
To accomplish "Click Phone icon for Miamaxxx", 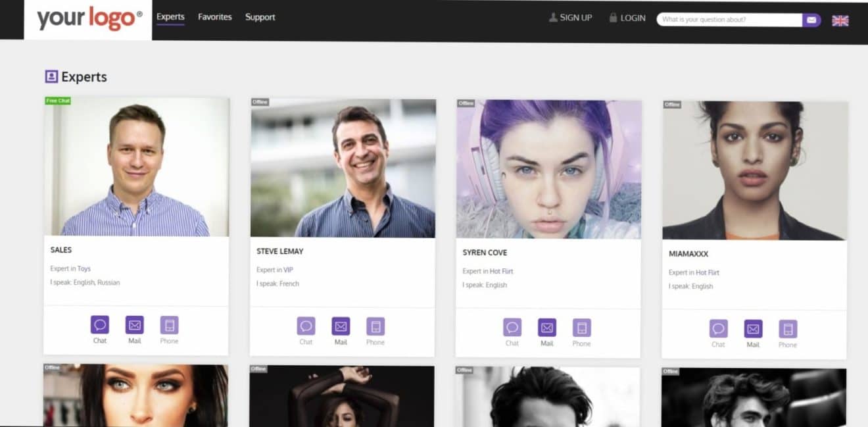I will click(x=788, y=329).
